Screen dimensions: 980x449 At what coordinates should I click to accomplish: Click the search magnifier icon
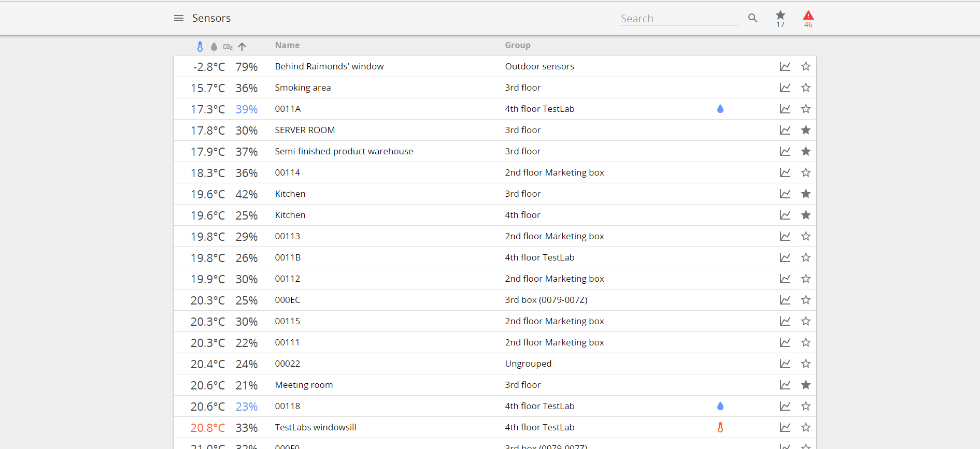753,18
